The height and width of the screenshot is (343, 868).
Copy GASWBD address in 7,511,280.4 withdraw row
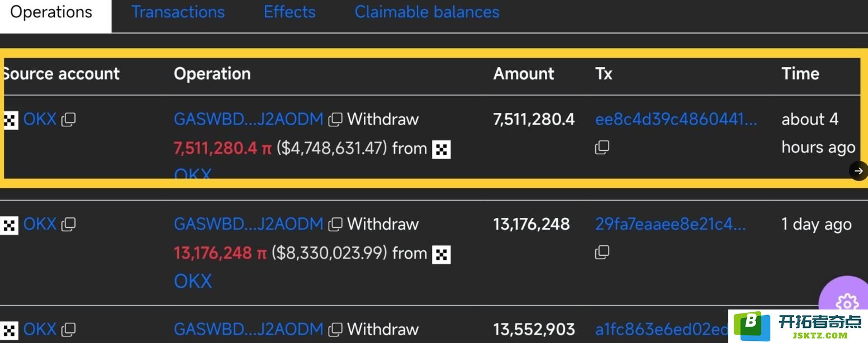[335, 119]
